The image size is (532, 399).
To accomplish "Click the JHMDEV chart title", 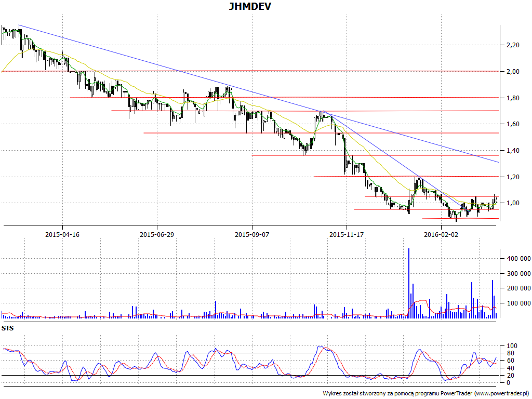I will click(x=250, y=6).
